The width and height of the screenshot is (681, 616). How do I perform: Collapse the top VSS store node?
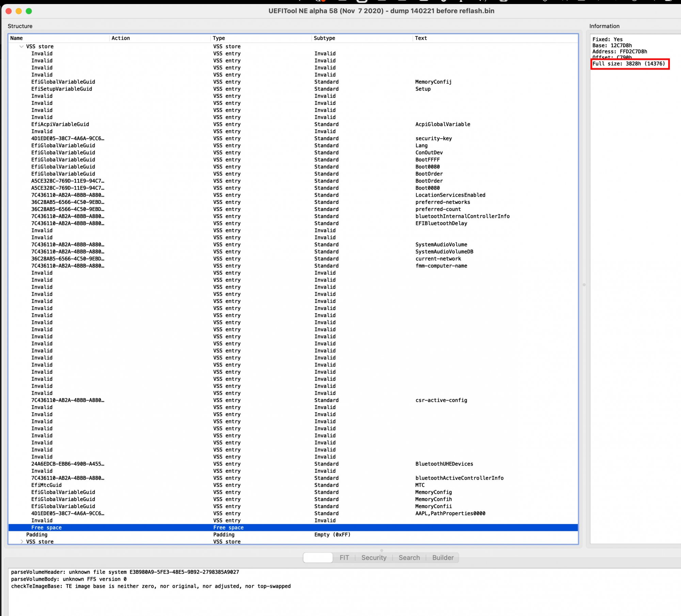(21, 47)
